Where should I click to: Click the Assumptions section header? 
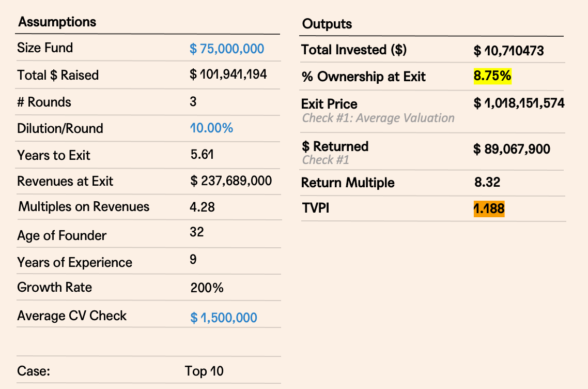tap(57, 22)
